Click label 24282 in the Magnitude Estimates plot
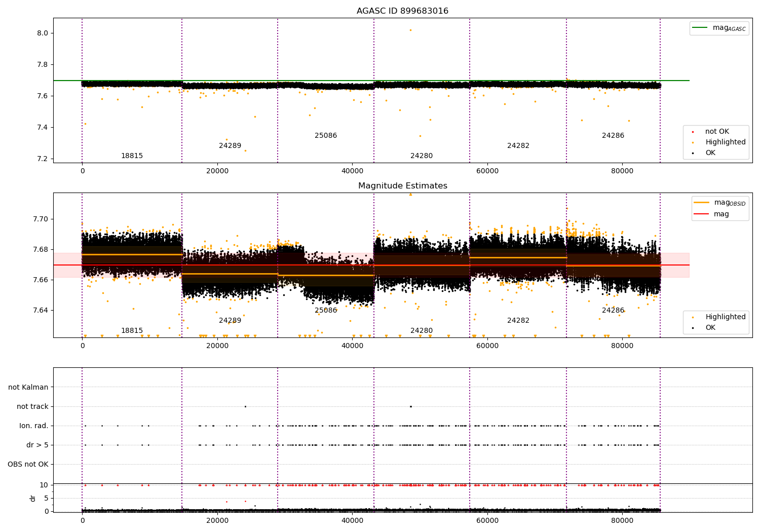 [518, 321]
